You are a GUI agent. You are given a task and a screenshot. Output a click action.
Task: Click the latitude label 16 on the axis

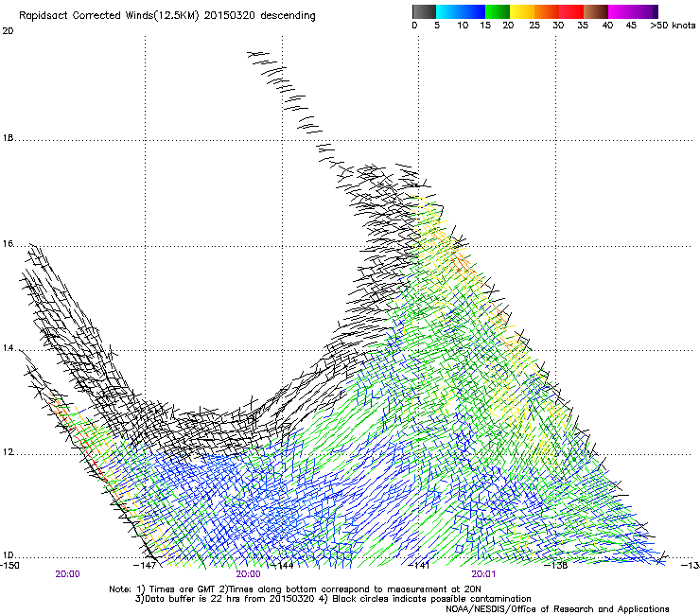pos(8,243)
